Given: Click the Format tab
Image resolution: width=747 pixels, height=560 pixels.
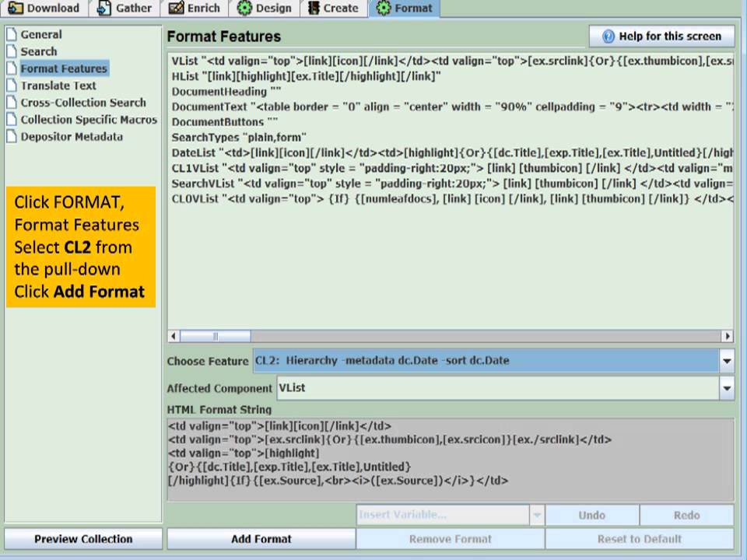Looking at the screenshot, I should point(404,8).
